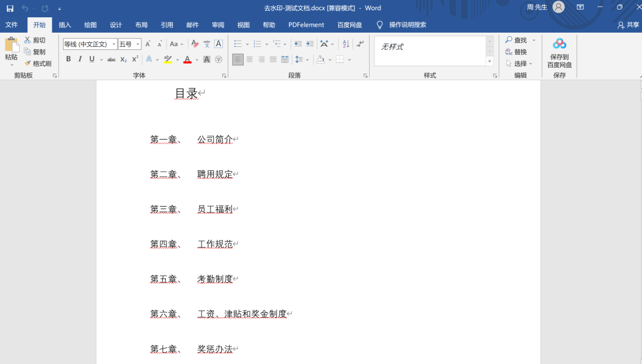This screenshot has width=642, height=364.
Task: Show or hide paragraph marks icon
Action: coord(360,44)
